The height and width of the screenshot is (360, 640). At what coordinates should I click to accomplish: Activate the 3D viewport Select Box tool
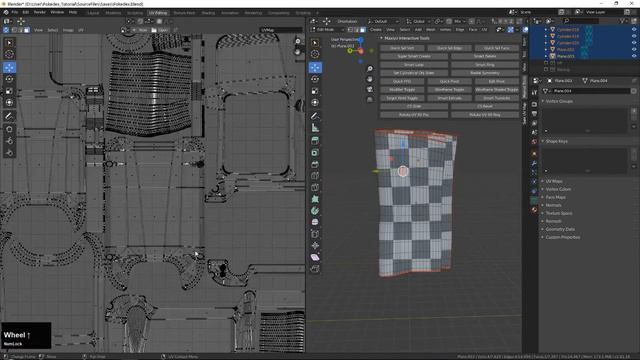(315, 43)
